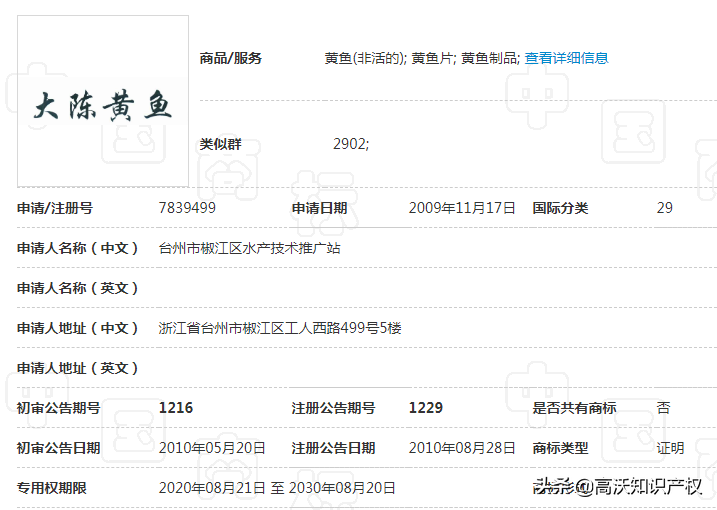Click the 申请日期 label
This screenshot has height=510, width=717.
(x=319, y=208)
